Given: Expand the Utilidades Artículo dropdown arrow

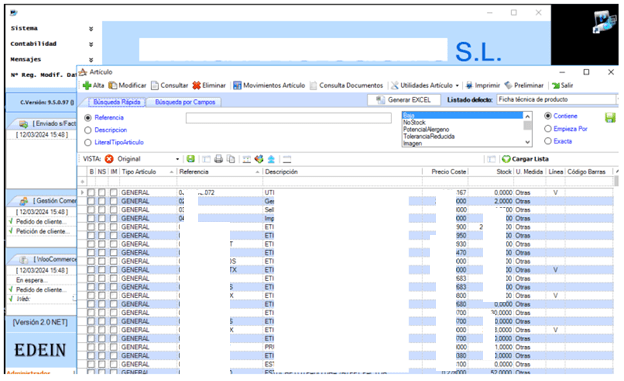Looking at the screenshot, I should point(457,86).
